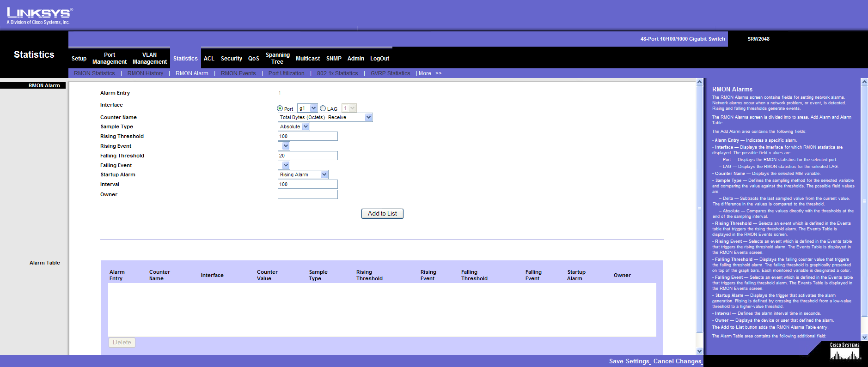Click the Linksys logo
The height and width of the screenshot is (367, 868).
pyautogui.click(x=39, y=16)
